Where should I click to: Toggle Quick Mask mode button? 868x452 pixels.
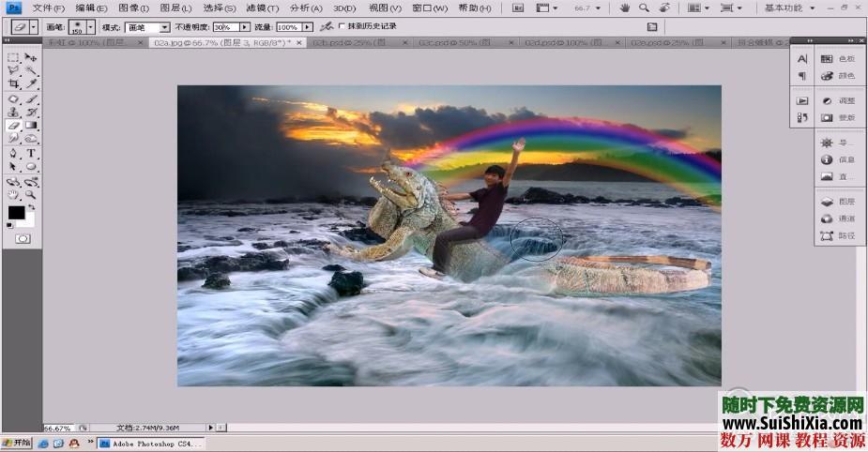(x=23, y=239)
